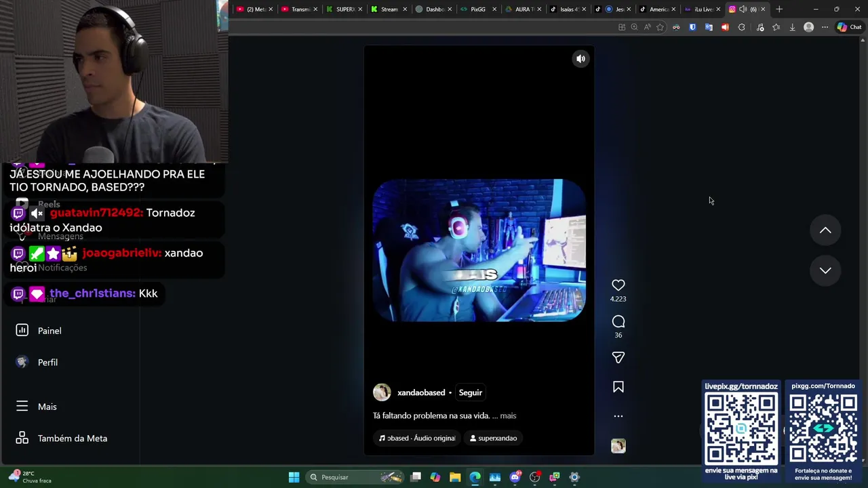Open Bitwarden shield extension icon
Screen dimensions: 868x488
(692, 27)
